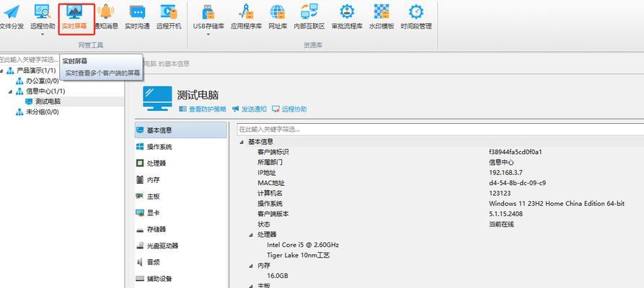Click the 远程协助 link under 测试电脑
644x288 pixels.
[x=294, y=109]
